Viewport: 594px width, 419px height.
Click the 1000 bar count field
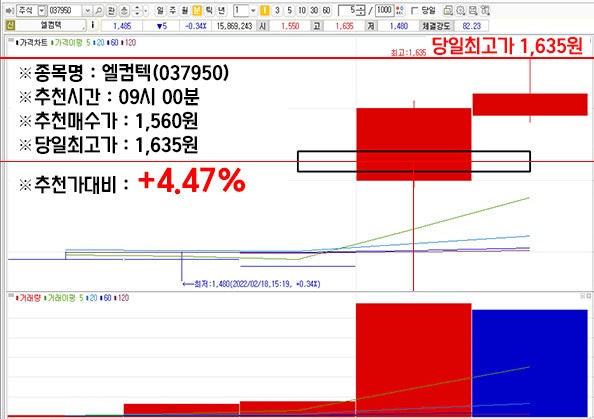pyautogui.click(x=384, y=11)
